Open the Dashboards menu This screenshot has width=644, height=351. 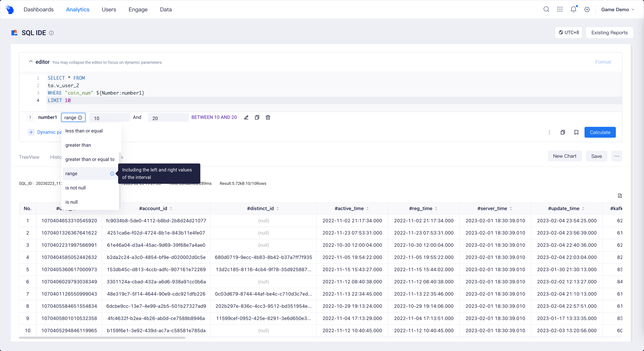[x=38, y=9]
